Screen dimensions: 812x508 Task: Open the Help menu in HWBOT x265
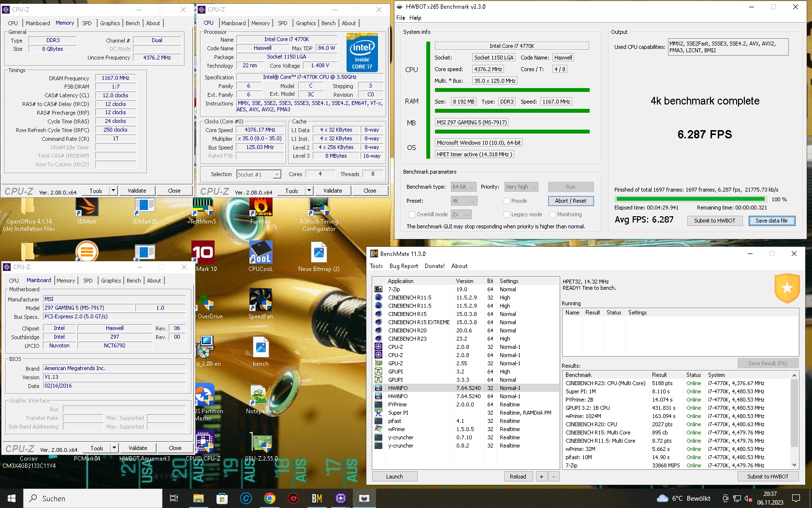pos(415,18)
